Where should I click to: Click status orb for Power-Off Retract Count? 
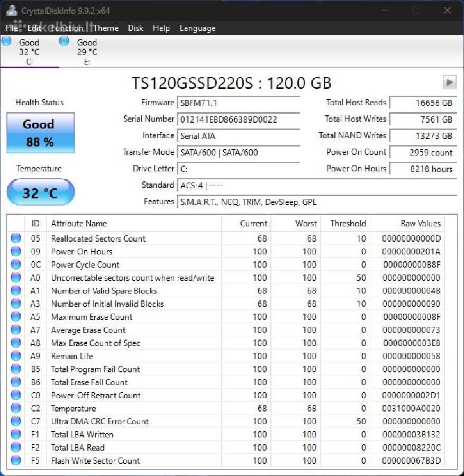coord(16,395)
